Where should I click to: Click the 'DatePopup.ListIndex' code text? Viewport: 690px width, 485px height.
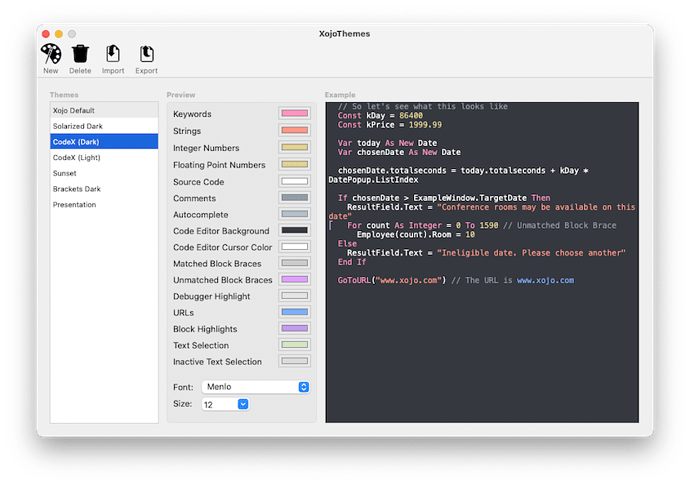[374, 180]
